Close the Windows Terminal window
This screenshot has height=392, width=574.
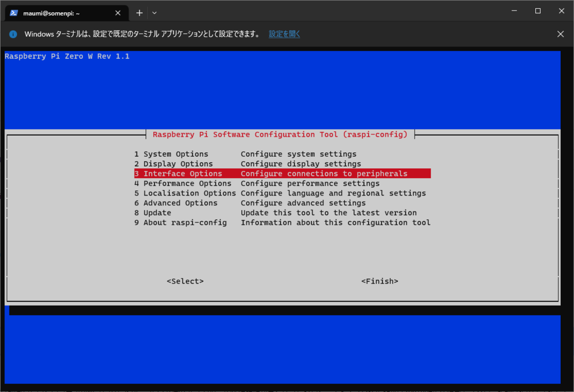coord(561,11)
